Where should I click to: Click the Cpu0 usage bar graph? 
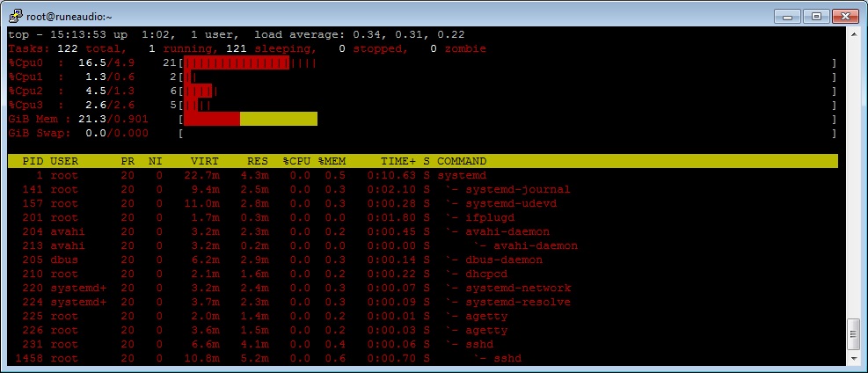(251, 62)
